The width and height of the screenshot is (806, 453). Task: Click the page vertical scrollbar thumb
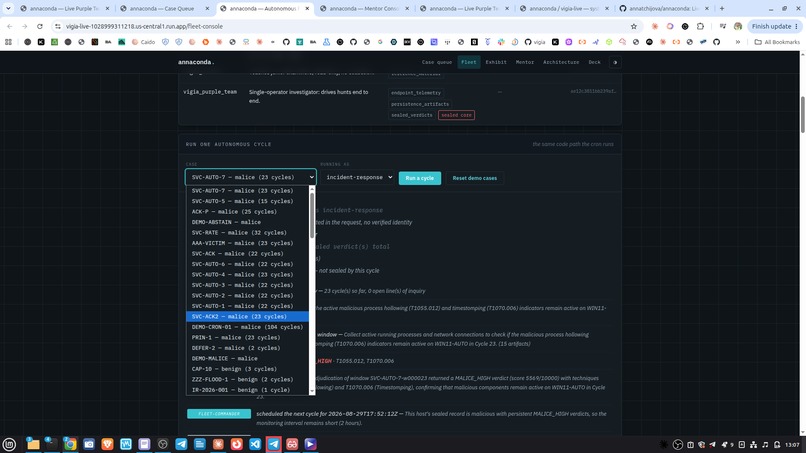(802, 114)
